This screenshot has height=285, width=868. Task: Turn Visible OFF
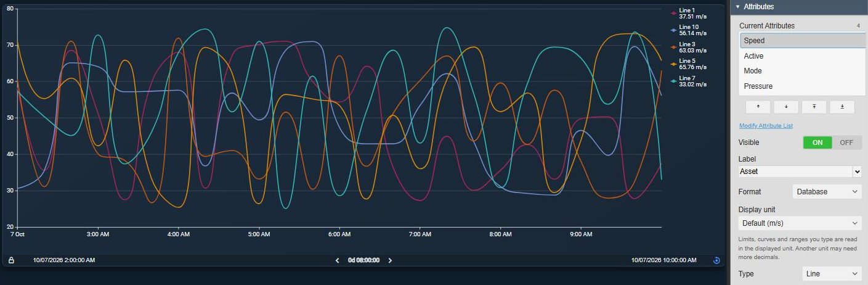(x=846, y=142)
